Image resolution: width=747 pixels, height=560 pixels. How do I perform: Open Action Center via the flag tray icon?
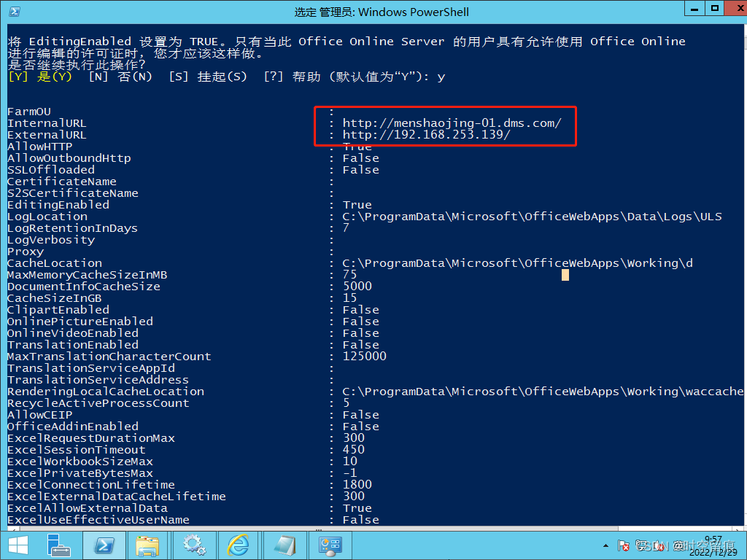[624, 545]
